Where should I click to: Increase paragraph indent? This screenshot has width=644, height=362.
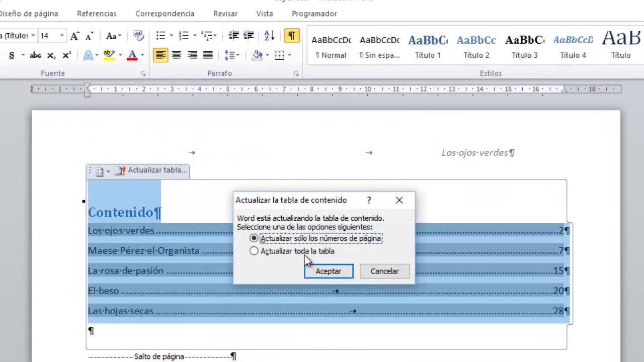pos(249,36)
